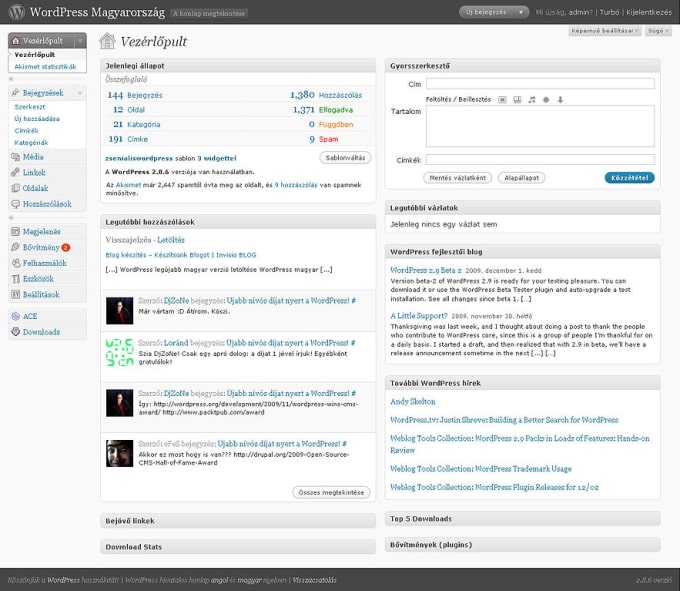Publish with the Közzététel button

(x=629, y=178)
